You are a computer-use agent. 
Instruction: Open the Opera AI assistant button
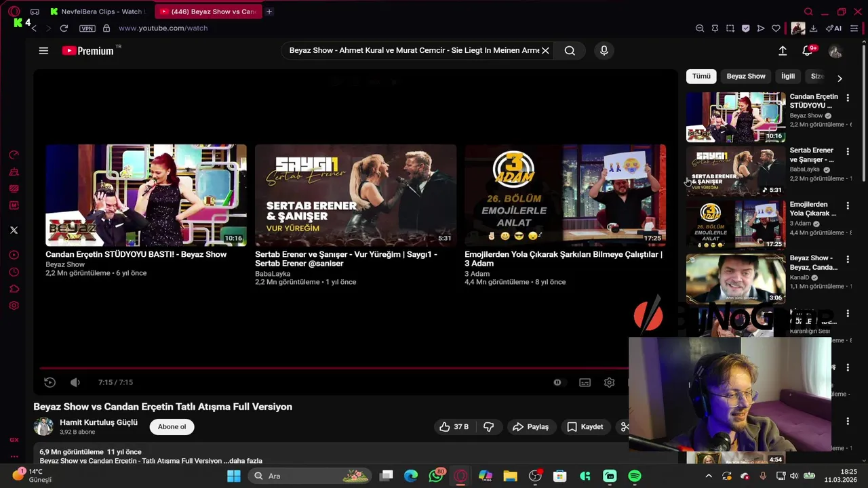[833, 28]
